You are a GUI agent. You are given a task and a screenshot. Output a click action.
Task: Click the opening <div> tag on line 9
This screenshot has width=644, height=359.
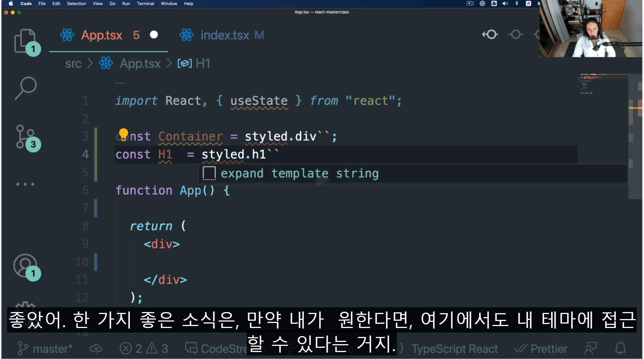point(162,244)
